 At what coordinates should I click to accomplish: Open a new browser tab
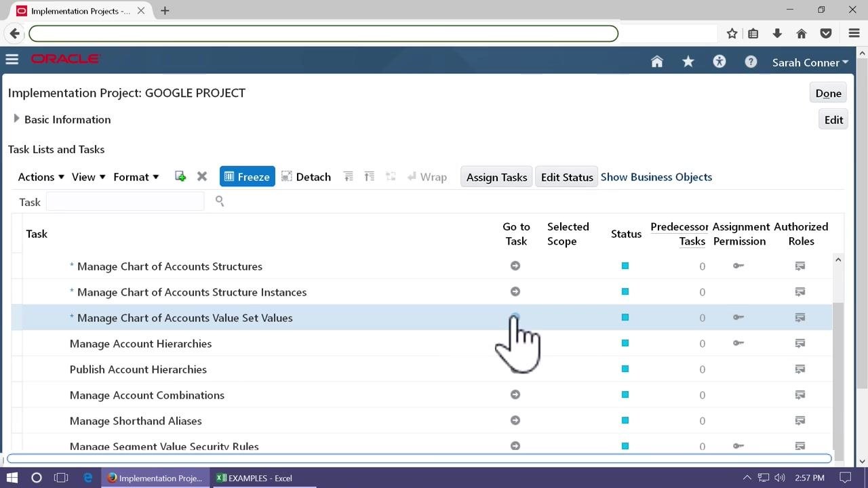click(x=165, y=11)
